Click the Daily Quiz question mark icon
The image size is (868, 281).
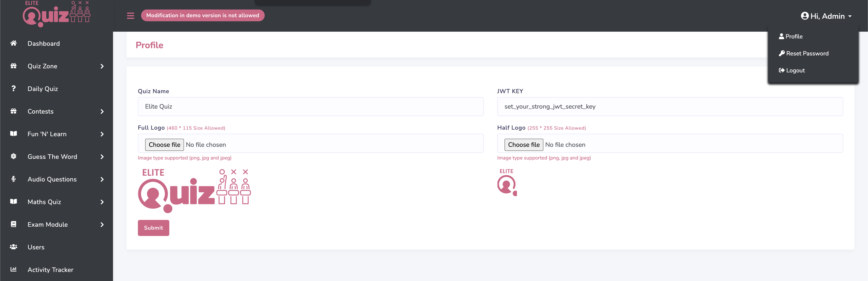14,88
